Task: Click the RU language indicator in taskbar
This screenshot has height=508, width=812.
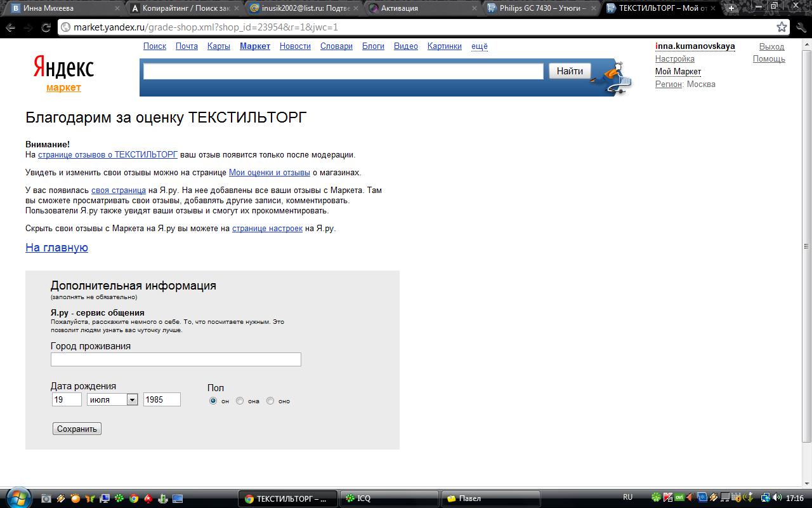Action: [627, 497]
